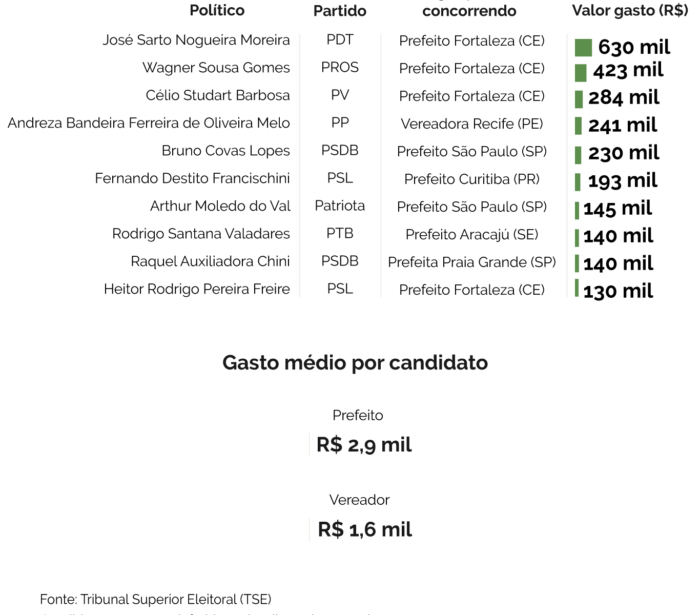Click the name José Sarto Nogueira Moreira
The width and height of the screenshot is (700, 615).
pyautogui.click(x=196, y=40)
